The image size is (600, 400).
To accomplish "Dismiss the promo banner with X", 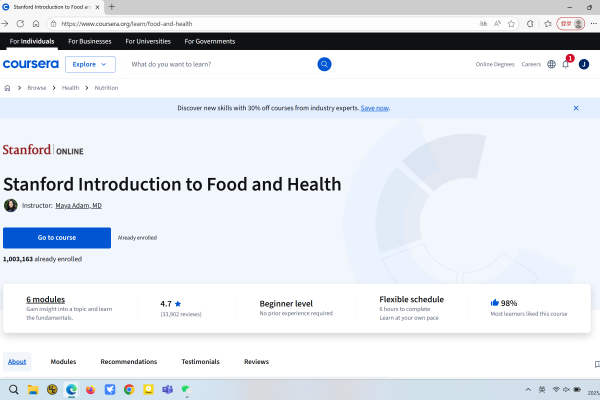I will [x=576, y=108].
